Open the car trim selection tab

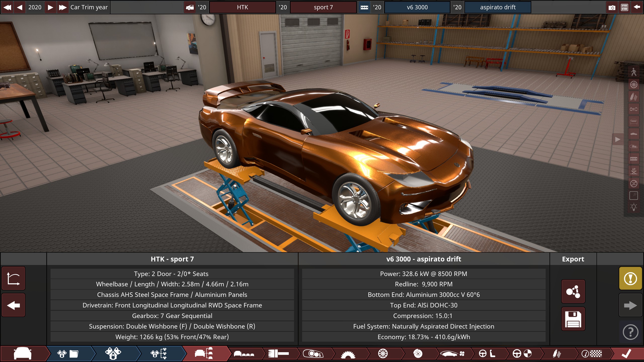(x=204, y=354)
